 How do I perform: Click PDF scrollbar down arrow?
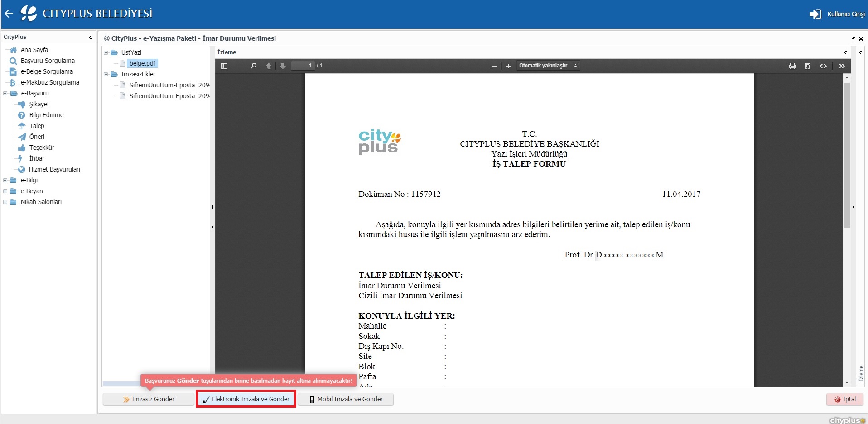847,383
